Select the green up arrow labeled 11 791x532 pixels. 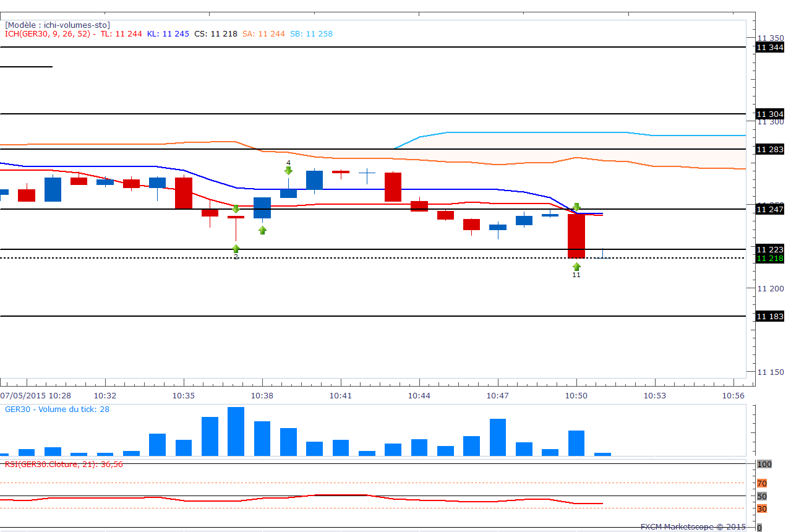tap(576, 267)
